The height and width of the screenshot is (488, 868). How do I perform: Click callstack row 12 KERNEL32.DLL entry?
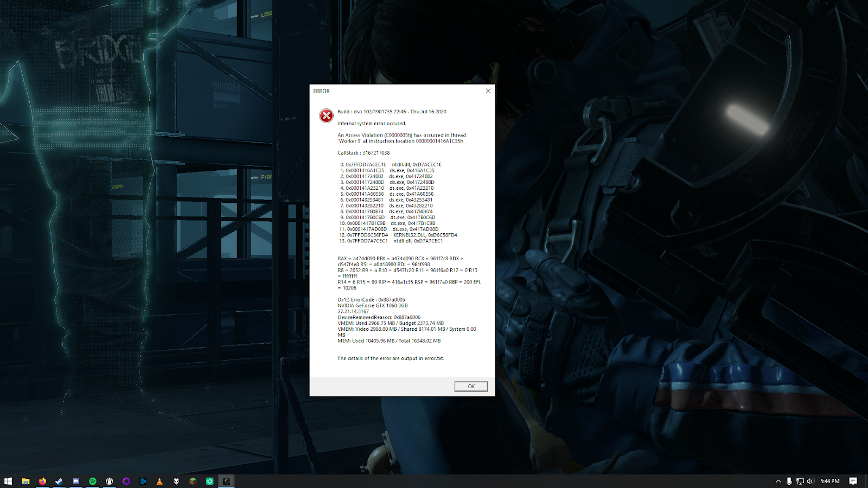click(398, 235)
